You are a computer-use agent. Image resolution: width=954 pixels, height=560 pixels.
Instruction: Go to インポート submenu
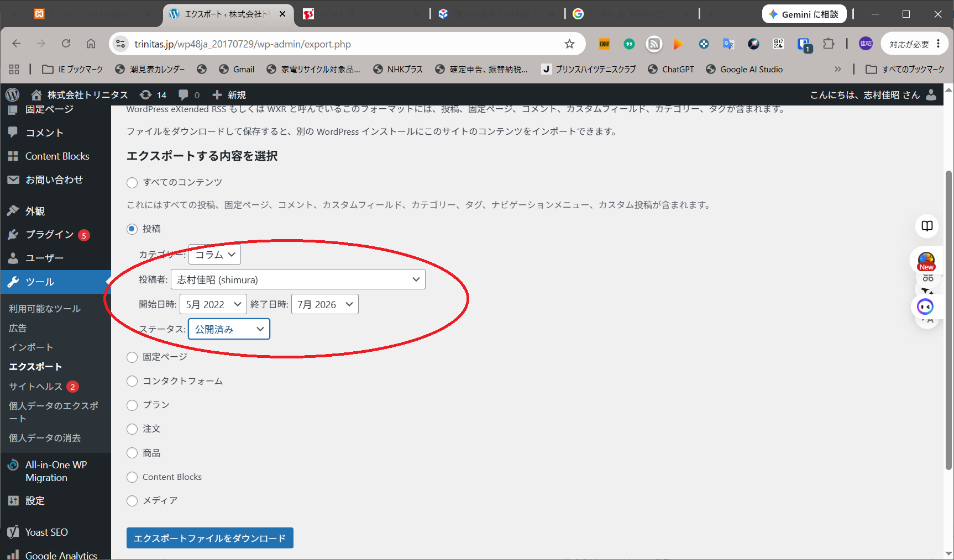coord(31,347)
